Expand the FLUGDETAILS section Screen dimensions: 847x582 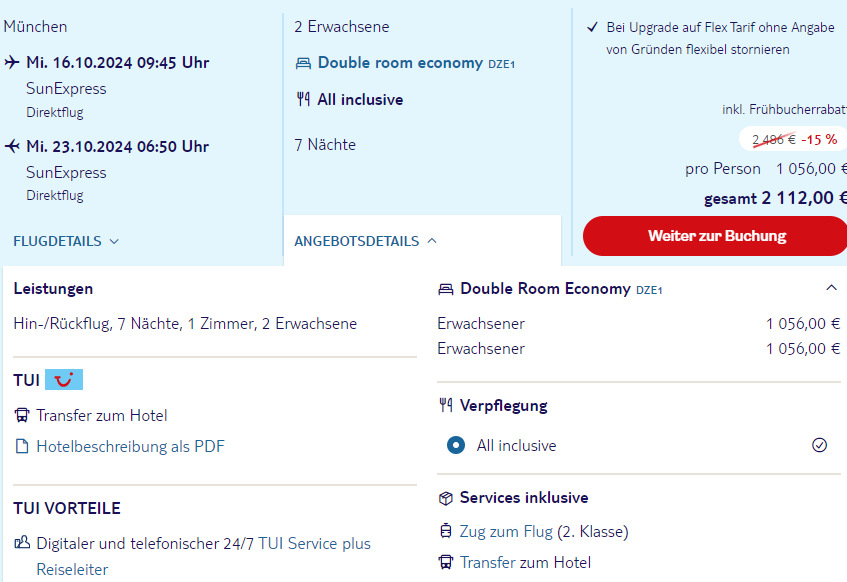click(66, 241)
